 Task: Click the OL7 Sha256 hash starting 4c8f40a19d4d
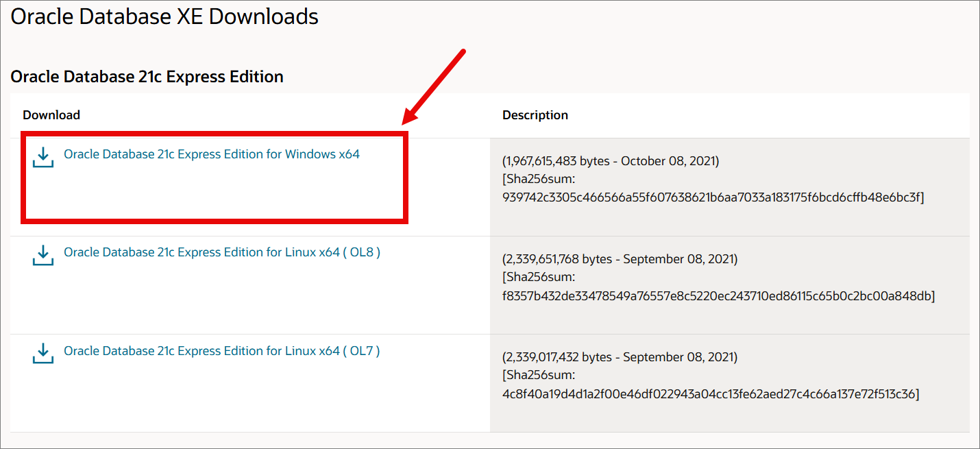tap(711, 393)
